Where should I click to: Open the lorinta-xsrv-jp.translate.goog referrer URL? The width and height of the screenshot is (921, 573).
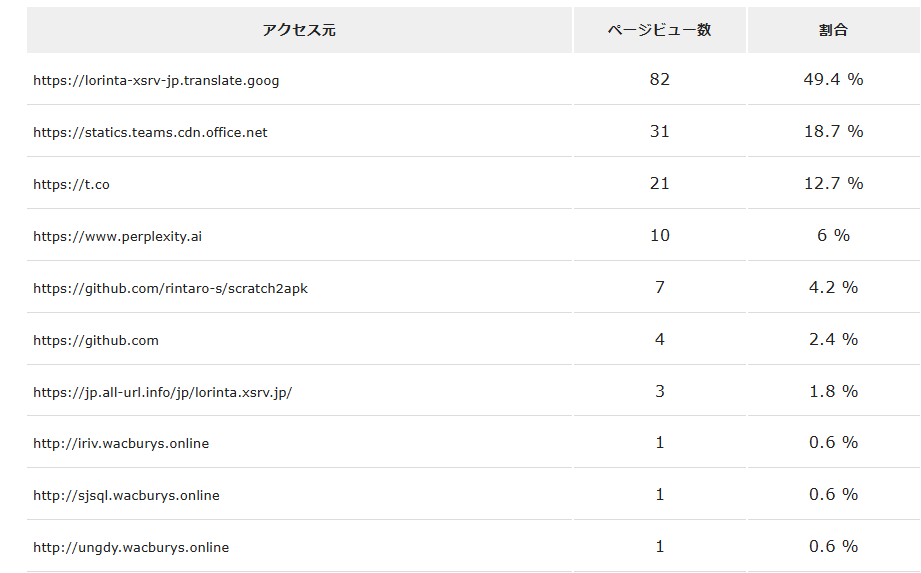point(156,80)
